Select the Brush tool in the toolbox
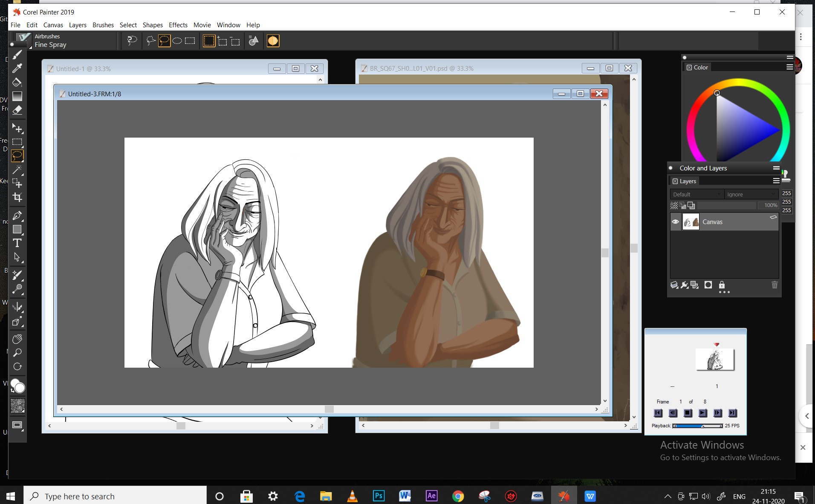Image resolution: width=815 pixels, height=504 pixels. [17, 55]
